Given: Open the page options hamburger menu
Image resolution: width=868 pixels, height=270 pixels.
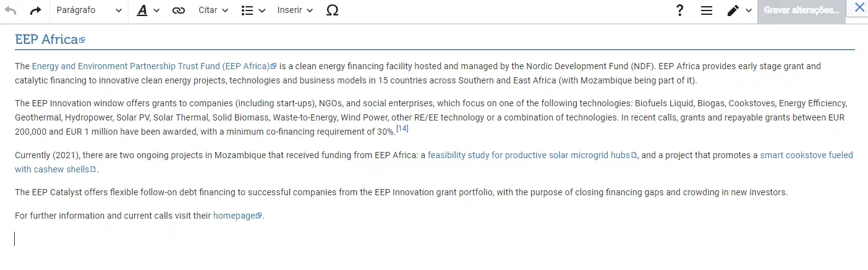Looking at the screenshot, I should 707,11.
